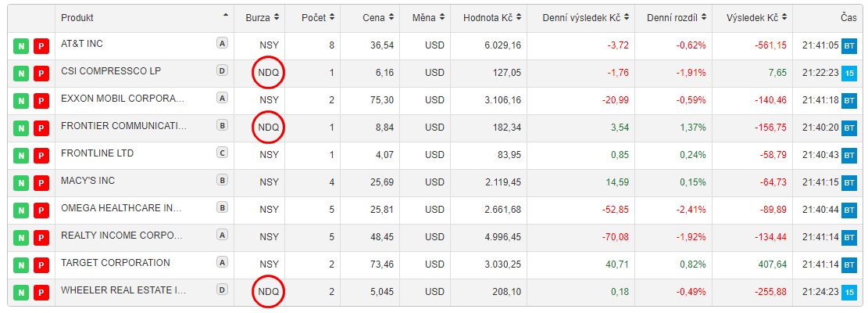Click the green N button for FRONTLINE LTD

[x=20, y=156]
